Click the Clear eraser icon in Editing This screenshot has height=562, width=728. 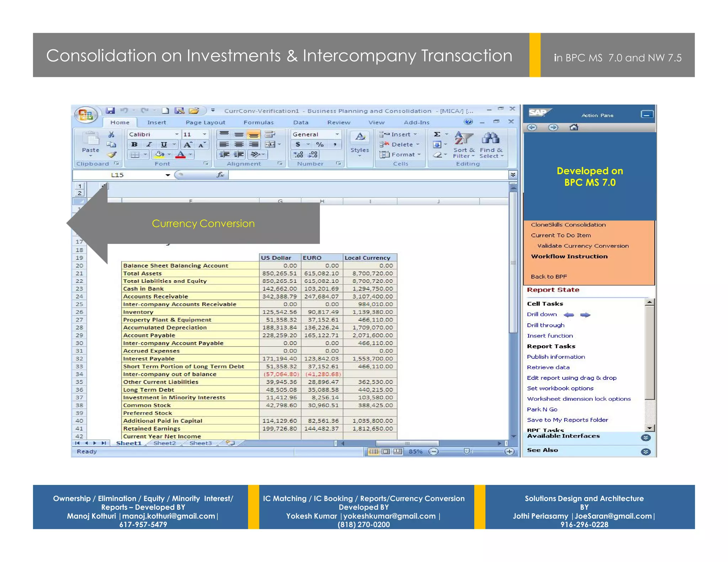(x=437, y=155)
